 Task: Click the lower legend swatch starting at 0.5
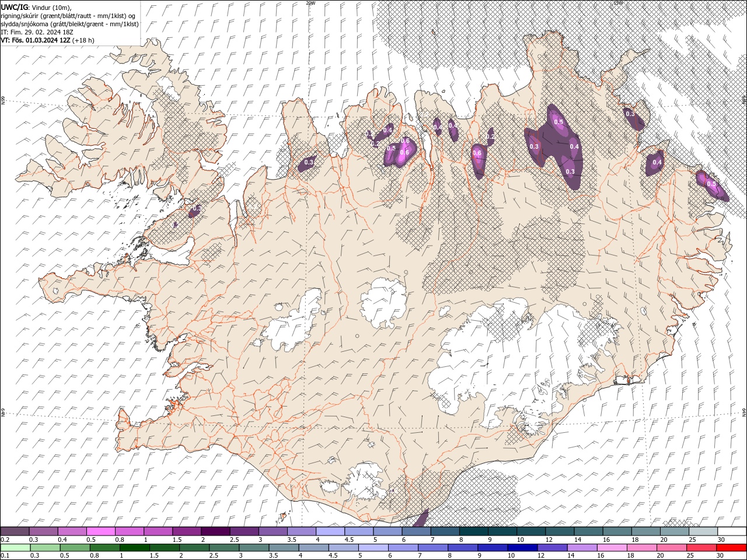[x=75, y=547]
